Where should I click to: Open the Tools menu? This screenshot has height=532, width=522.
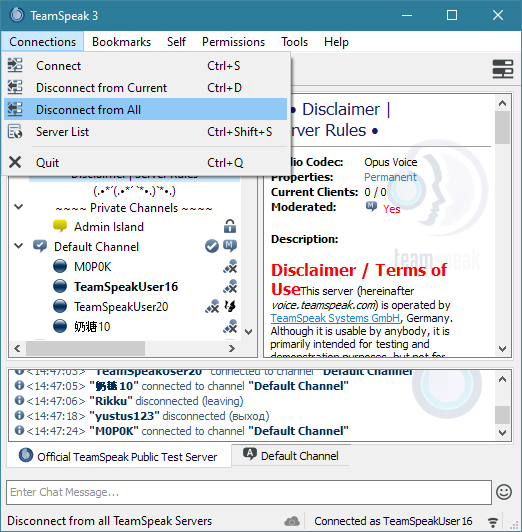tap(294, 42)
